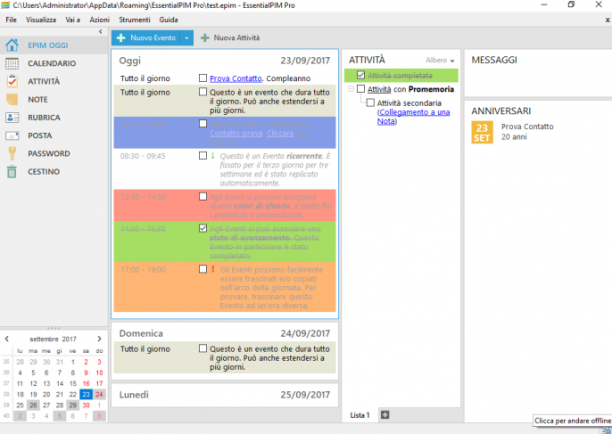Select day 23 in mini calendar

coord(86,394)
